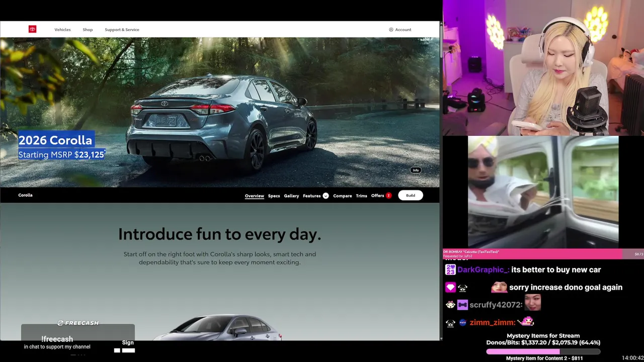
Task: Open the Trims tab
Action: [361, 196]
